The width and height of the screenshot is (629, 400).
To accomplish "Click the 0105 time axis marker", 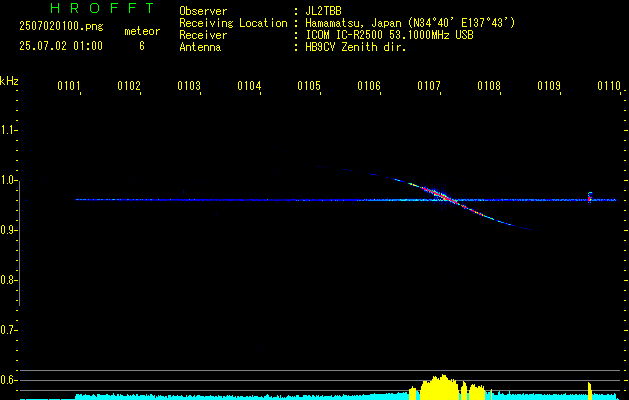I will coord(309,86).
